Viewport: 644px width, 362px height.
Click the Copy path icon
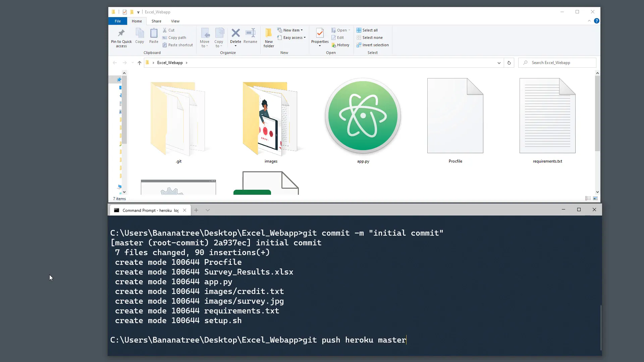click(x=164, y=38)
